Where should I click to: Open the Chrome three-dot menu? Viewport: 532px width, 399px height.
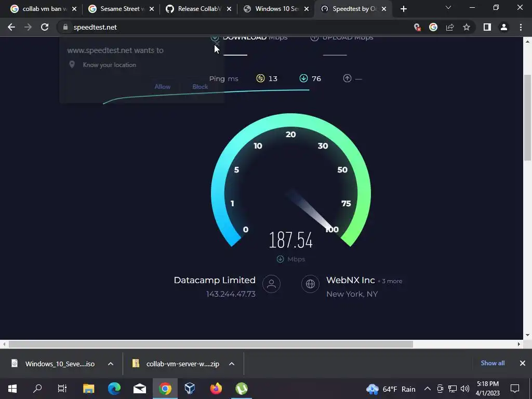click(x=521, y=27)
